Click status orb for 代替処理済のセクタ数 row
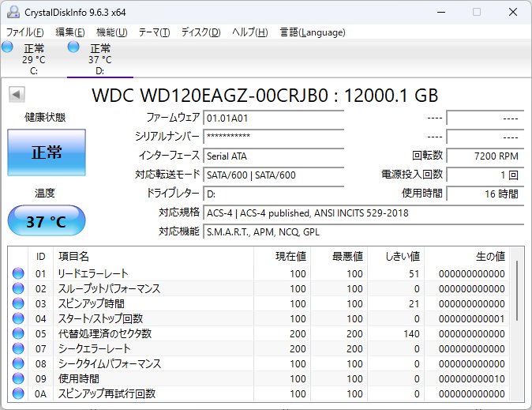This screenshot has height=410, width=532. tap(18, 334)
